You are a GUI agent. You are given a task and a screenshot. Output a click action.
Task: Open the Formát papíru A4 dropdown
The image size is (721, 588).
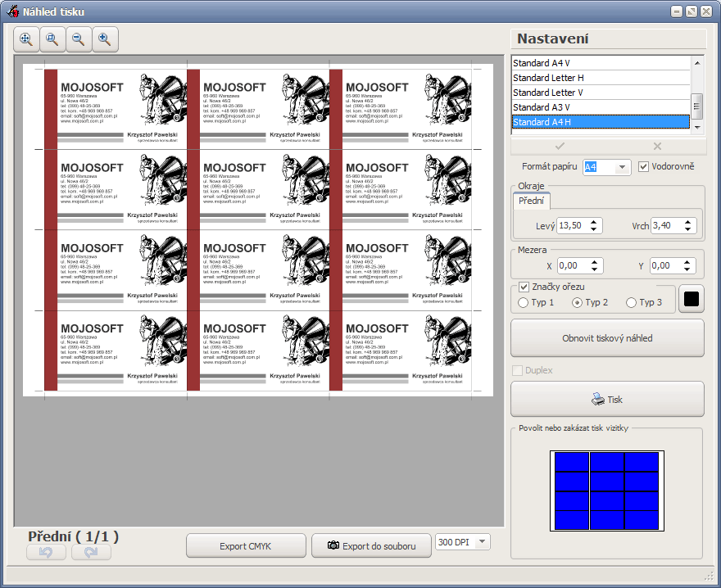coord(622,167)
